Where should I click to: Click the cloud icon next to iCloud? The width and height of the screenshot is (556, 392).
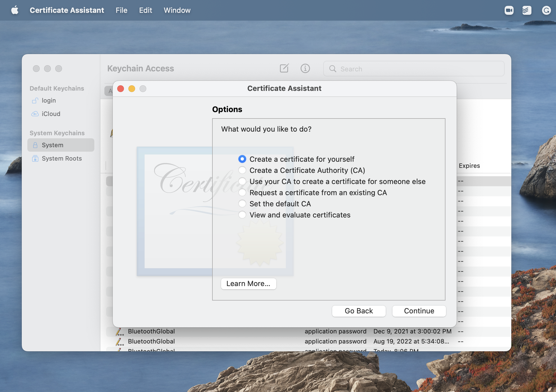(x=35, y=114)
